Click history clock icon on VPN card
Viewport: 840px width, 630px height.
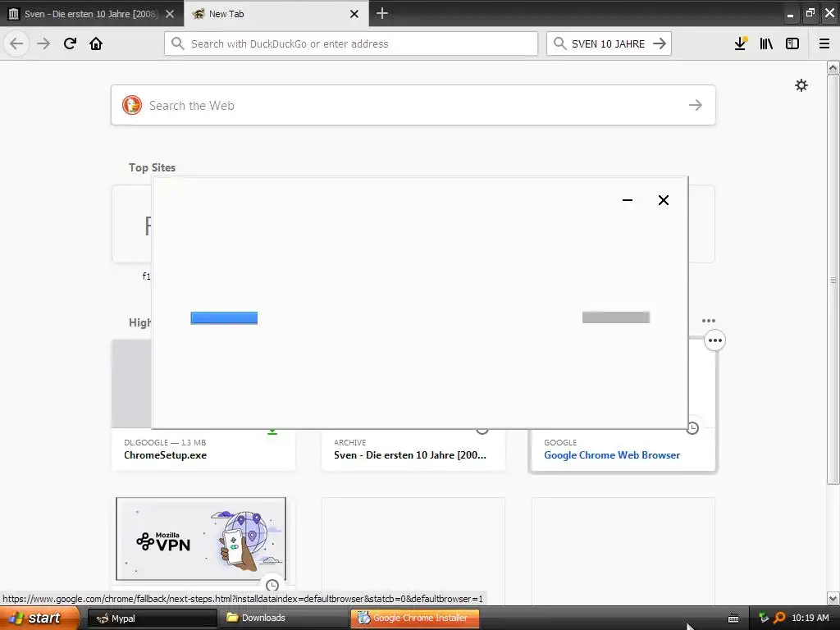[272, 585]
